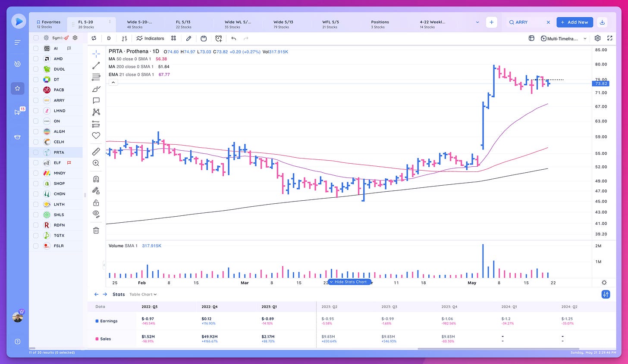
Task: Click the sync refresh arrows icon in chart toolbar
Action: (x=94, y=38)
